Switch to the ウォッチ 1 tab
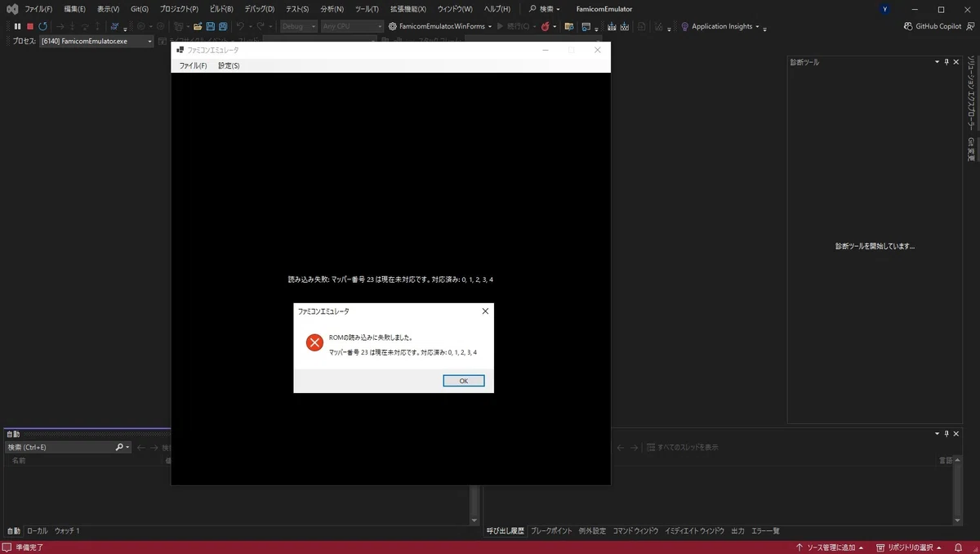Screen dimensions: 980x554 point(67,531)
